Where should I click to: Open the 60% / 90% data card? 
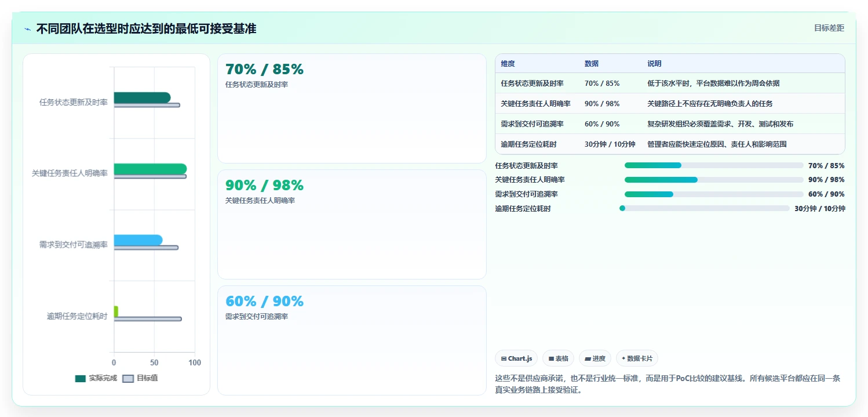352,340
